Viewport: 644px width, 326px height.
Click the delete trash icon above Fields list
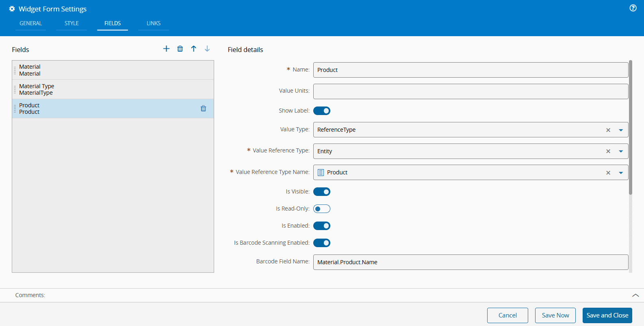pyautogui.click(x=180, y=49)
